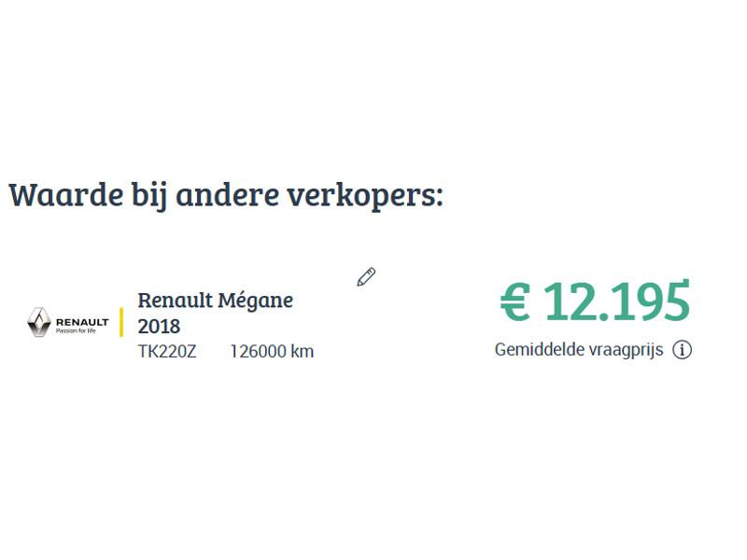Click the RENAULT wordmark in the logo
This screenshot has height=560, width=747.
coord(82,321)
